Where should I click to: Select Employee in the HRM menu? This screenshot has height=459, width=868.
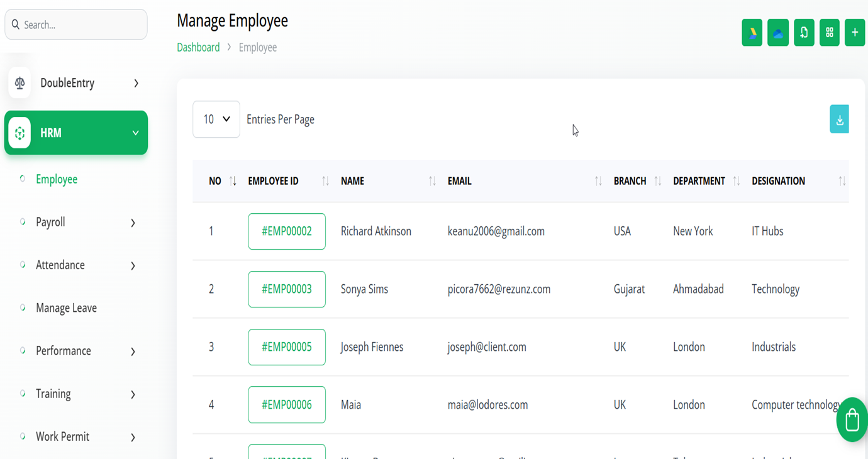(57, 179)
